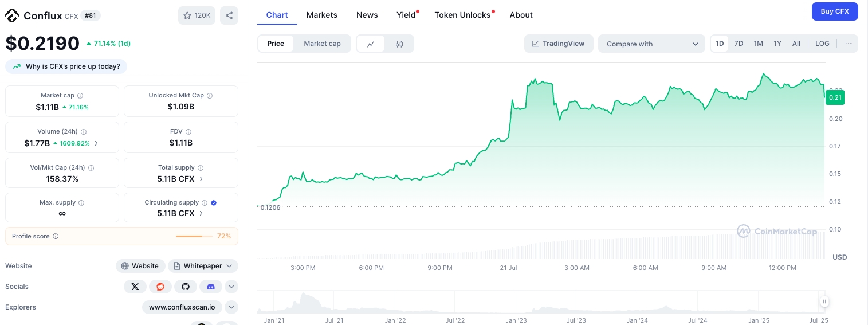Go to the Token Unlocks tab
868x325 pixels.
point(462,15)
